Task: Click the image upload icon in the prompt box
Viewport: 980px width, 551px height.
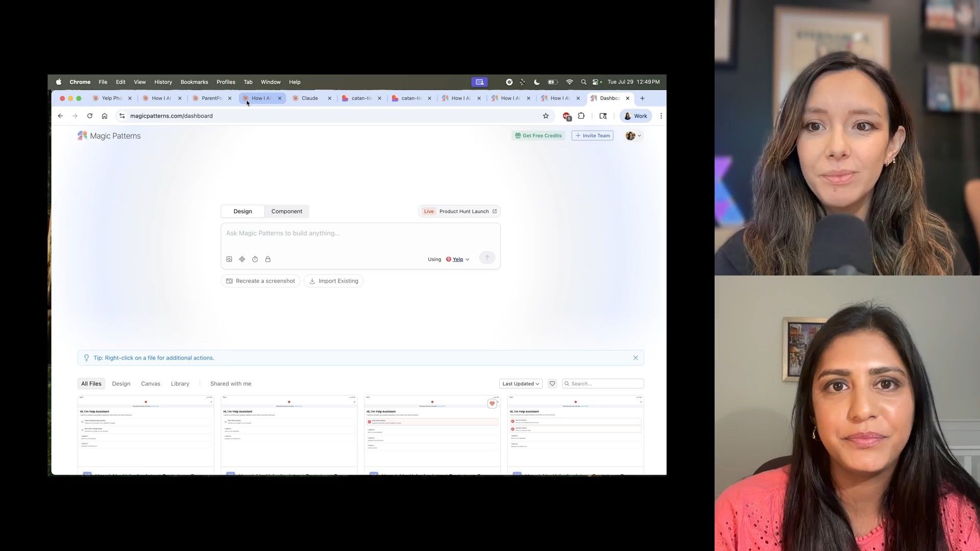Action: (x=229, y=259)
